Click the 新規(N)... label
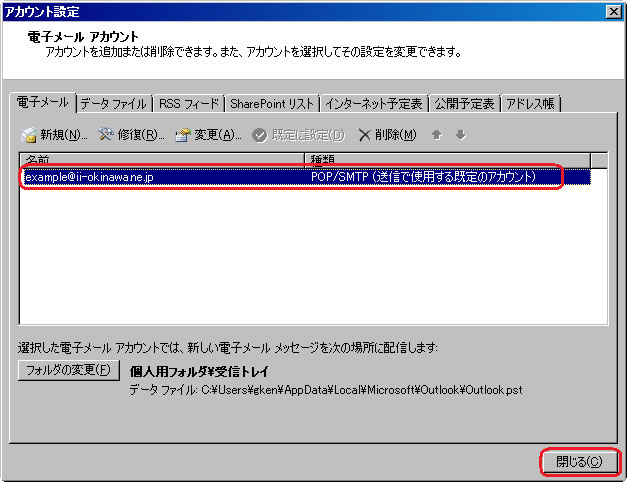 [x=64, y=135]
